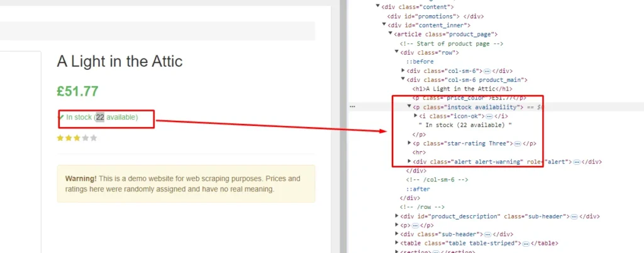Image resolution: width=644 pixels, height=253 pixels.
Task: Collapse the instock availability paragraph node
Action: pyautogui.click(x=409, y=107)
